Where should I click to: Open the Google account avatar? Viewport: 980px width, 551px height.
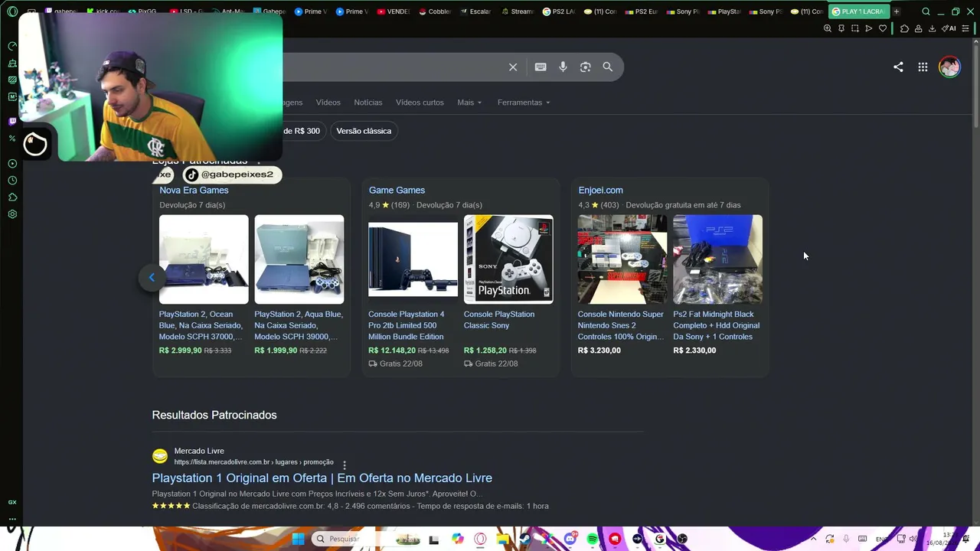(x=949, y=67)
